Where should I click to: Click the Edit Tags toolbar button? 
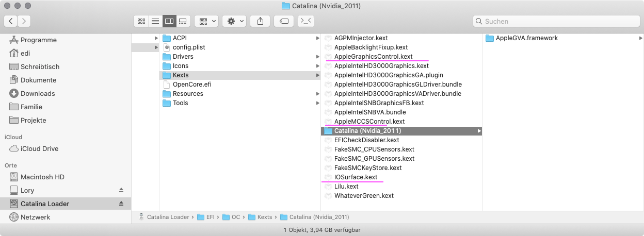point(284,21)
